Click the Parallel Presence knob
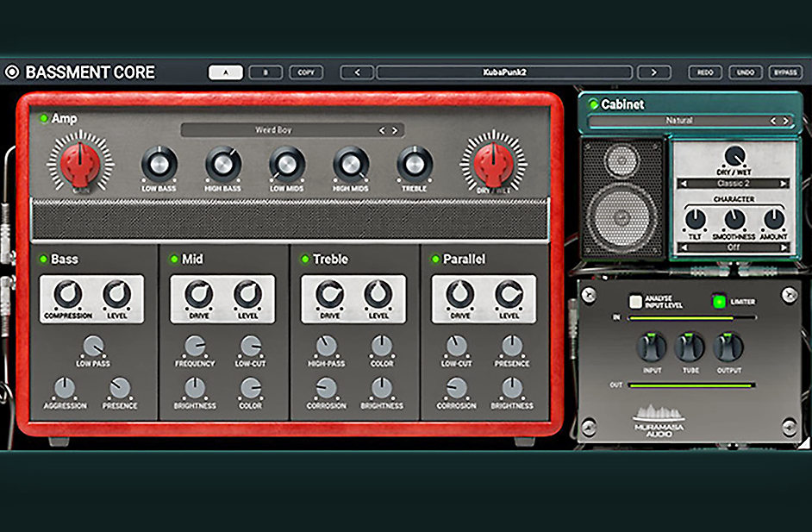 pyautogui.click(x=512, y=346)
